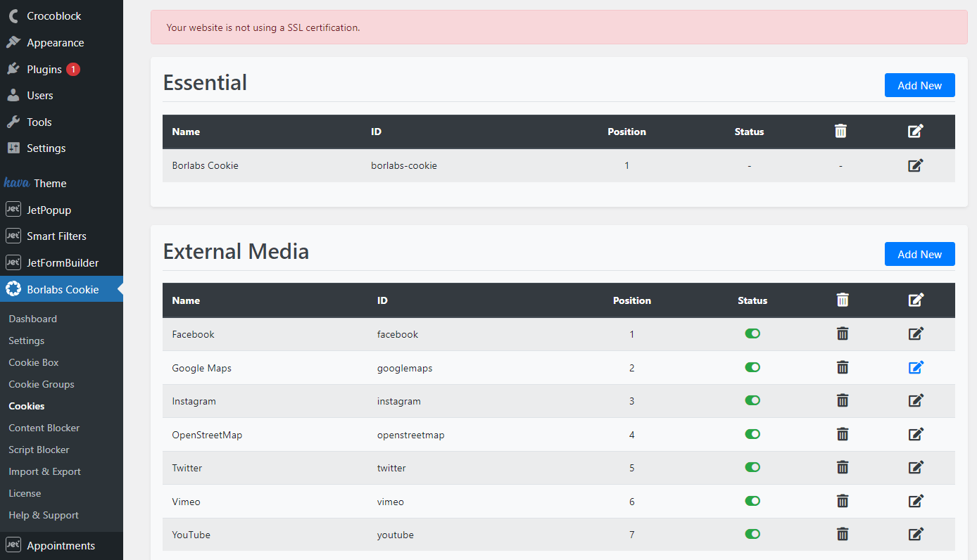The width and height of the screenshot is (977, 560).
Task: Disable the Instagram status toggle
Action: [752, 400]
